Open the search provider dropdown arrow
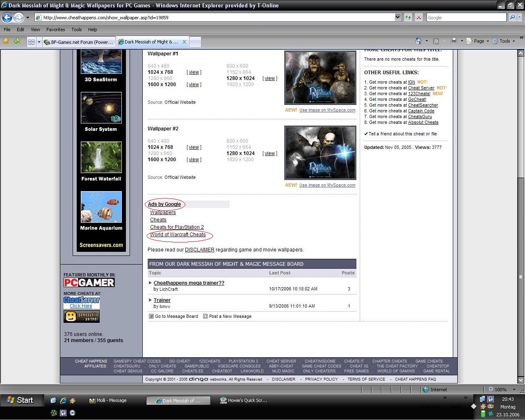The height and width of the screenshot is (420, 525). pyautogui.click(x=519, y=17)
